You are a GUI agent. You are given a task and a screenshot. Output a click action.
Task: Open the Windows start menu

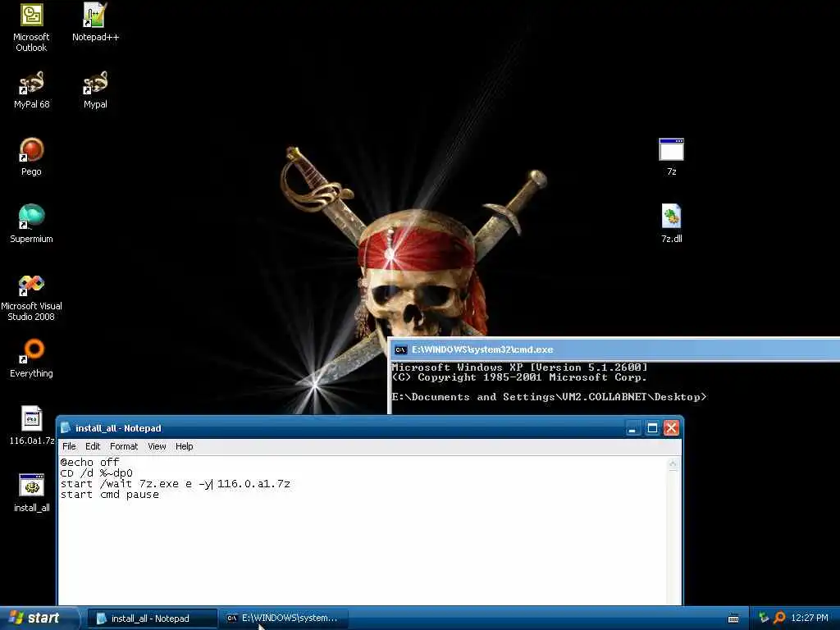point(39,618)
